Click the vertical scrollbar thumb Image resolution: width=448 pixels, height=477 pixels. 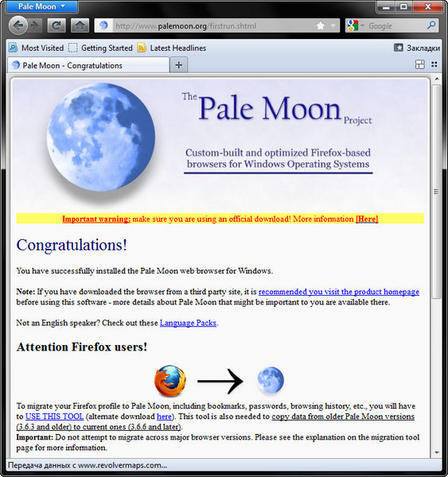click(437, 192)
